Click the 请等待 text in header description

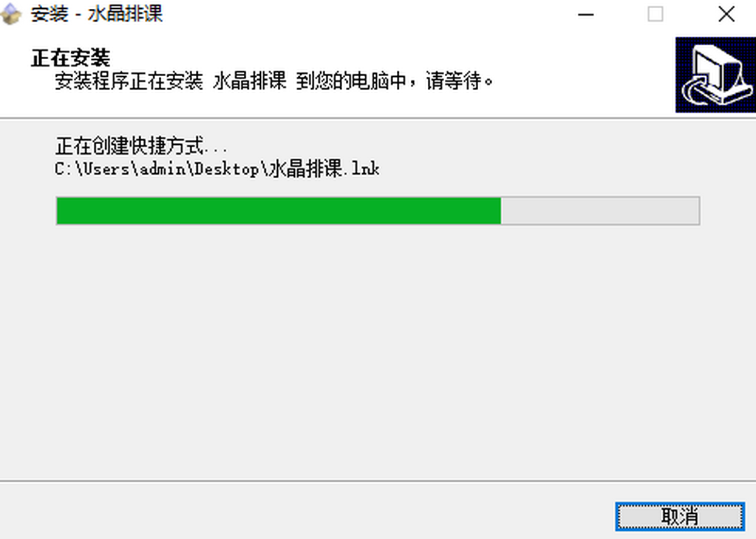455,81
